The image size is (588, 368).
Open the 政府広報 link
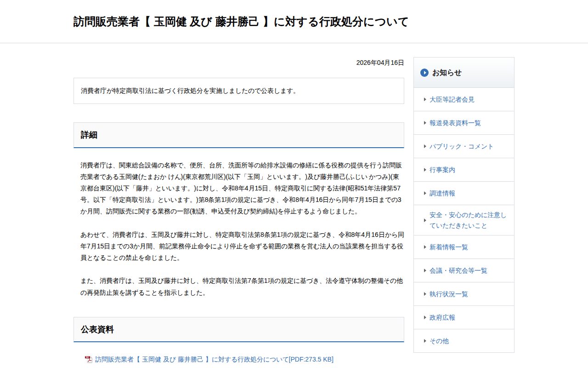point(442,317)
